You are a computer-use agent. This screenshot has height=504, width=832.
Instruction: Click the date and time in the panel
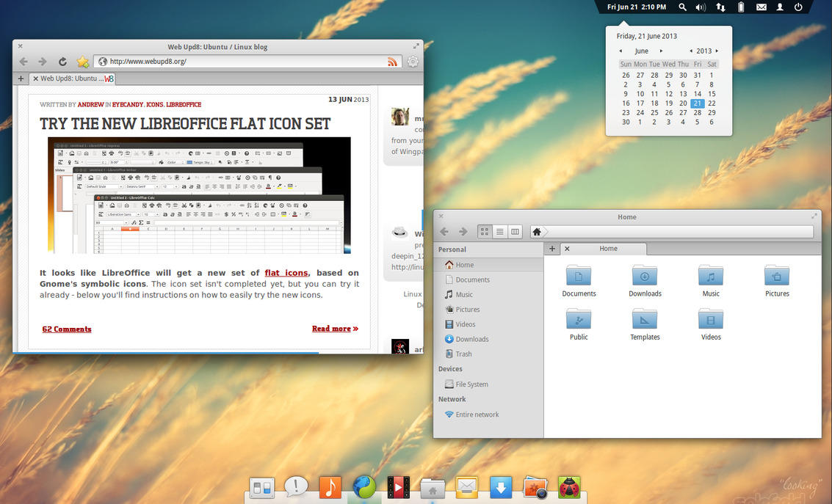pos(636,7)
